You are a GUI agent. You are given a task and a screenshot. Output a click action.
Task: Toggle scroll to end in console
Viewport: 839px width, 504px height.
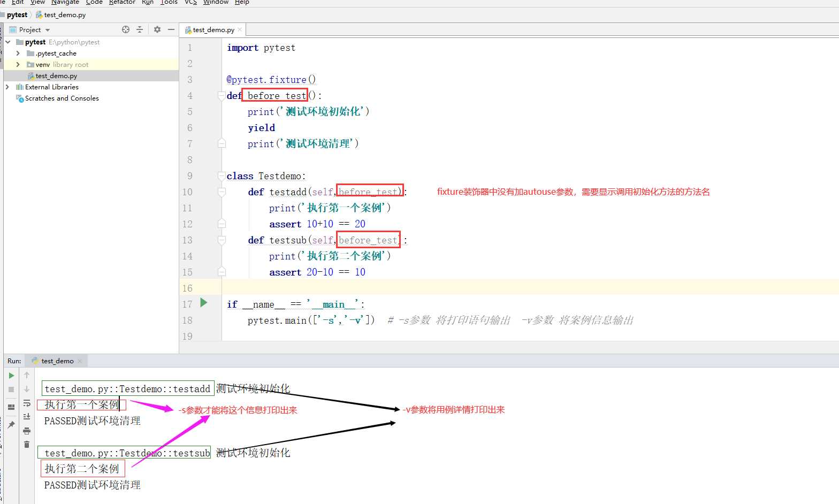(27, 417)
